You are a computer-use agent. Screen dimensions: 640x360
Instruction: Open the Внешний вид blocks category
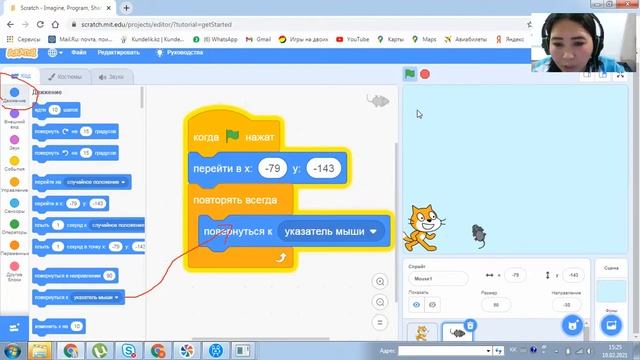coord(14,118)
